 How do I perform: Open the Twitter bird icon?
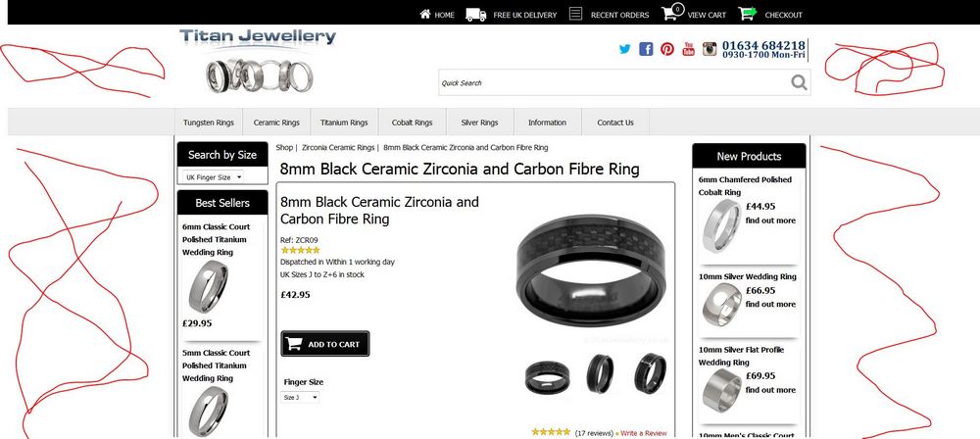624,49
